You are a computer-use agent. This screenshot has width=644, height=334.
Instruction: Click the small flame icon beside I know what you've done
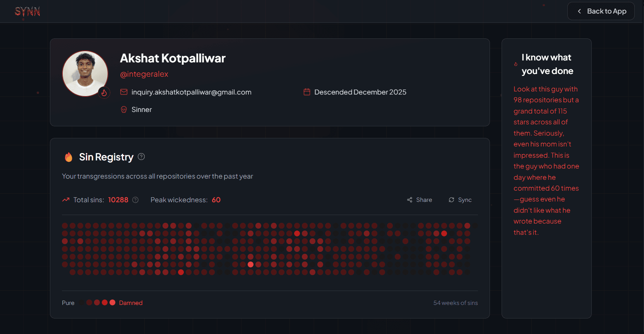(x=516, y=64)
